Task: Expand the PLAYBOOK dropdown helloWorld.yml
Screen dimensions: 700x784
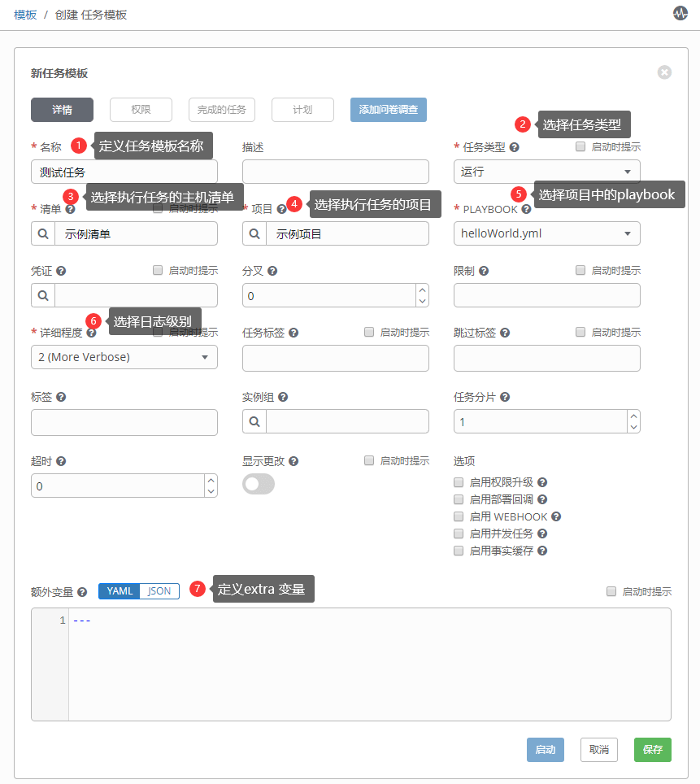Action: [x=546, y=233]
